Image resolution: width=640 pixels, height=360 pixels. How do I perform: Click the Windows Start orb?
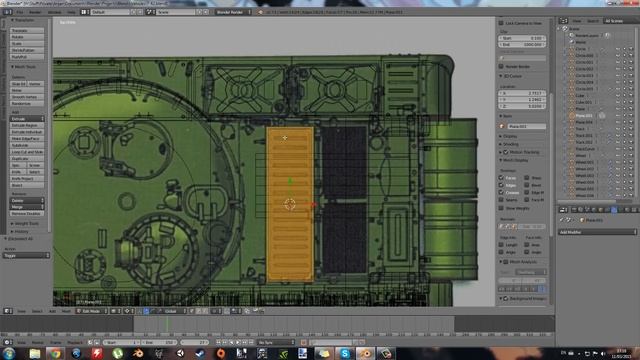pyautogui.click(x=9, y=353)
